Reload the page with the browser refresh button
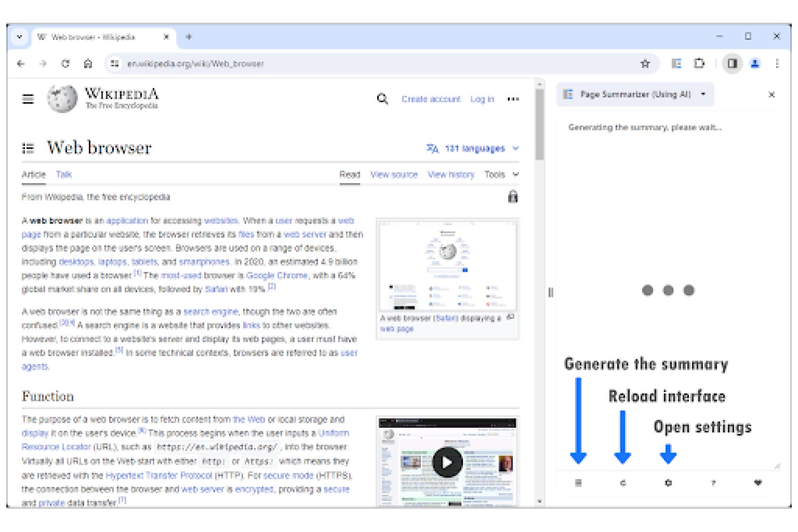 [x=65, y=64]
